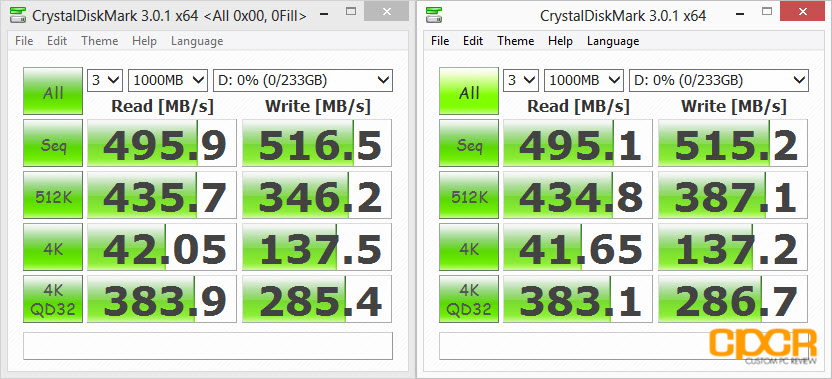Run the Seq test in the left window
Image resolution: width=832 pixels, height=379 pixels.
click(x=53, y=143)
